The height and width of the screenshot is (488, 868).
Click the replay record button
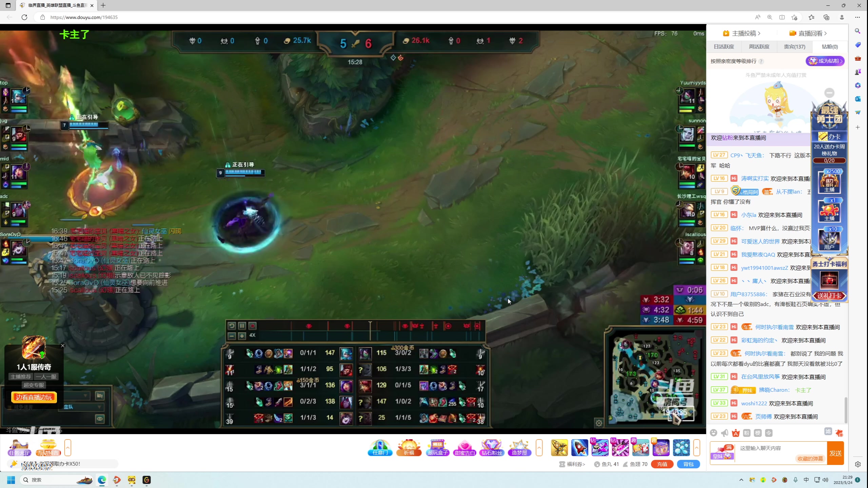pos(252,326)
